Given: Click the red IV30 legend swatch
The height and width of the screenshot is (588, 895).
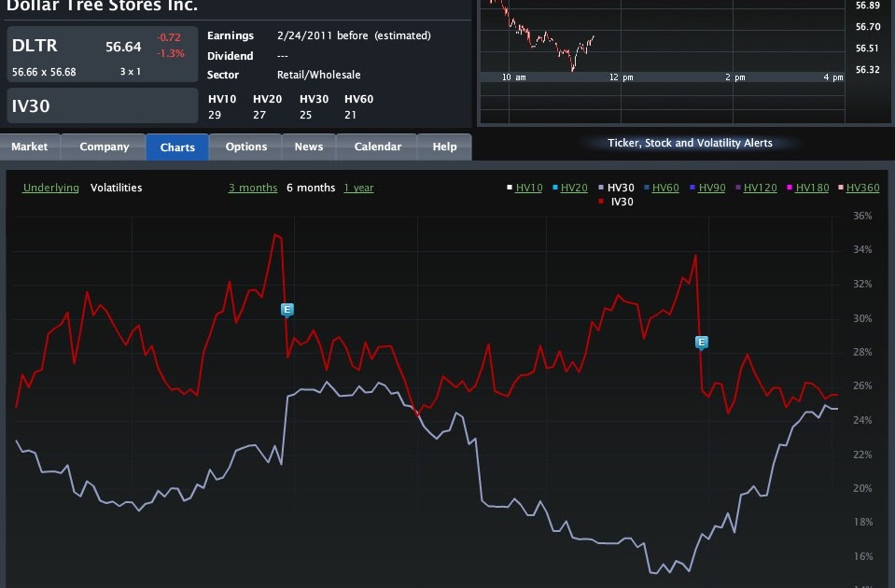Looking at the screenshot, I should coord(601,202).
